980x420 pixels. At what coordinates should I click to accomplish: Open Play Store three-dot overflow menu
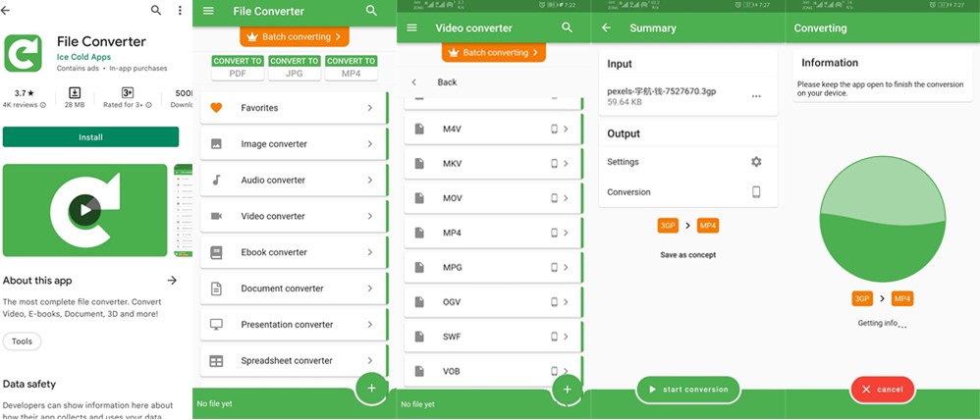180,11
